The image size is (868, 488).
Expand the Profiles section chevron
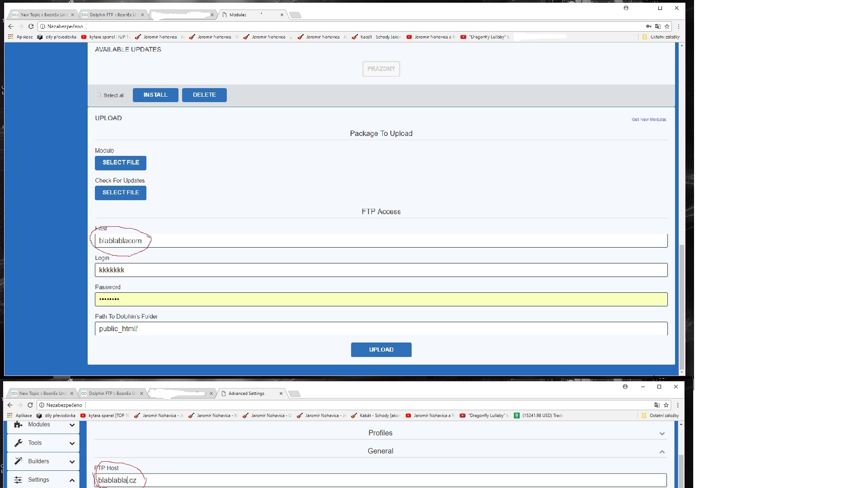662,434
